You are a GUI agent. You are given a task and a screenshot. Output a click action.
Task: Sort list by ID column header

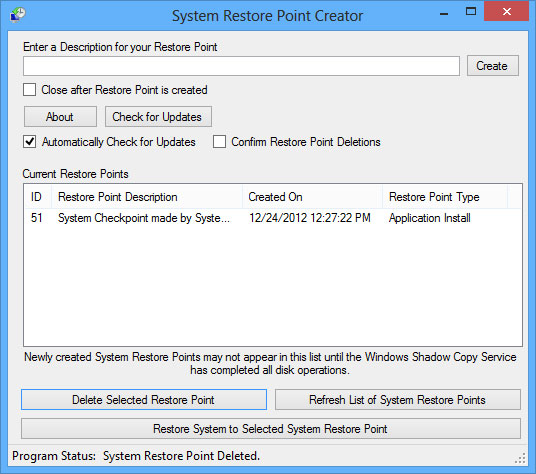pos(38,197)
